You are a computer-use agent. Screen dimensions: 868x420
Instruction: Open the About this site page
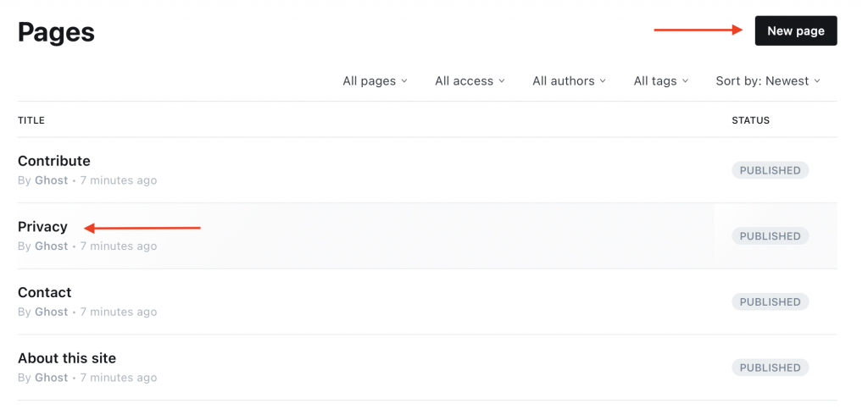(67, 358)
